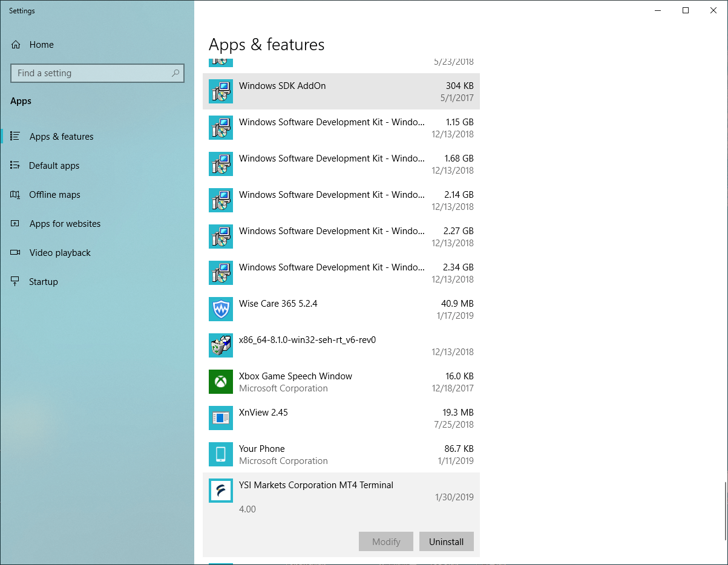Click the Startup icon
This screenshot has width=728, height=565.
[16, 281]
